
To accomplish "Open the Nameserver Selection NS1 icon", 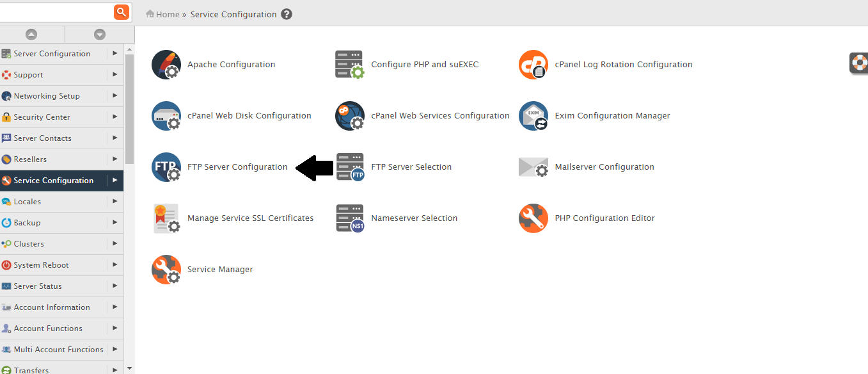I will [x=350, y=218].
